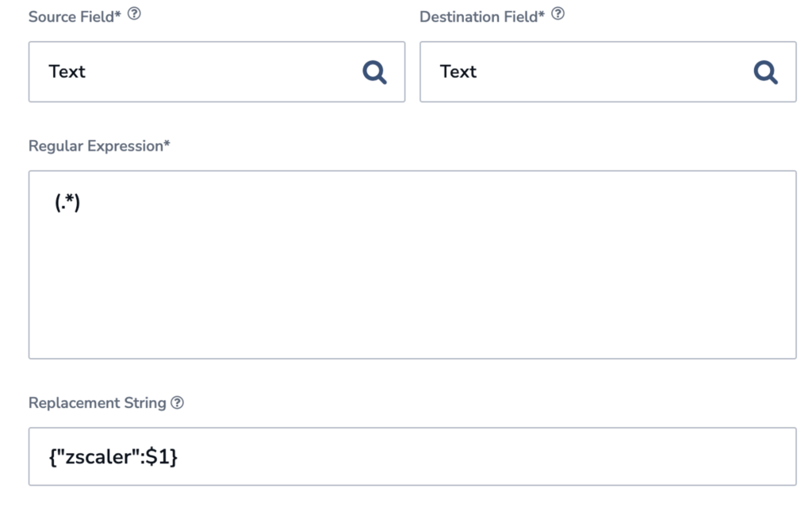The width and height of the screenshot is (812, 515).
Task: Place cursor on "Text" value in Source Field
Action: 67,71
